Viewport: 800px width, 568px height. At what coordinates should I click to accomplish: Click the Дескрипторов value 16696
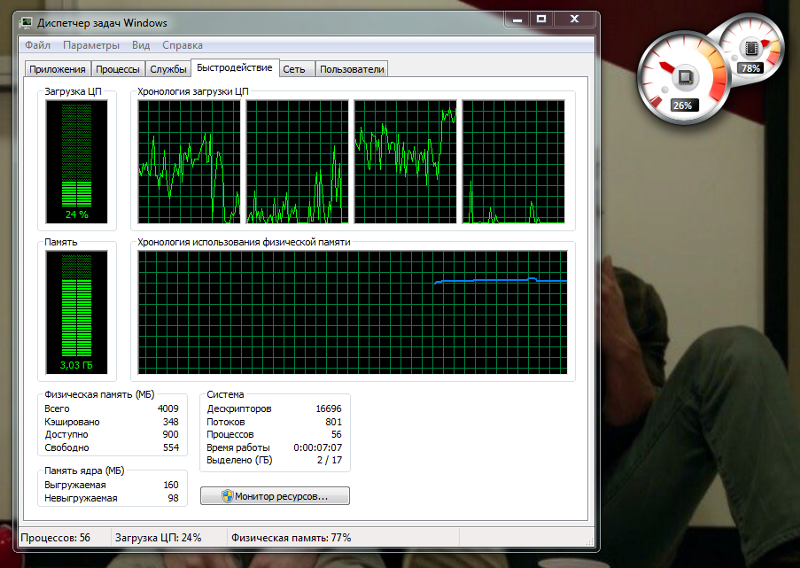point(328,409)
